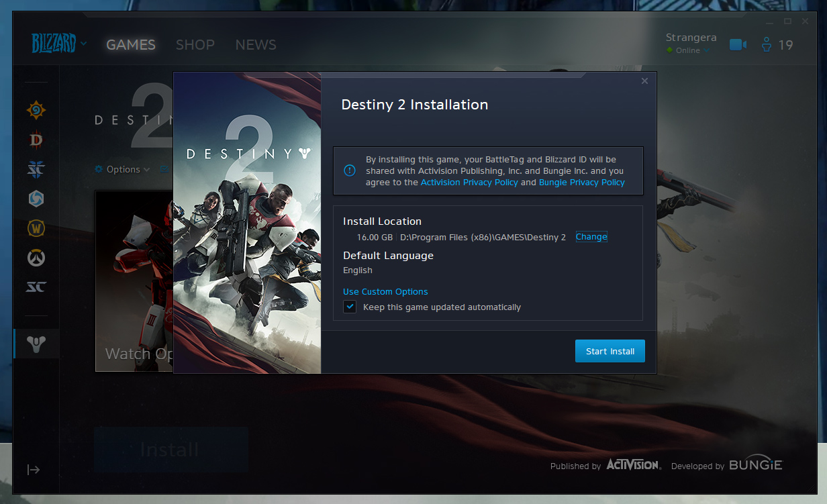
Task: Click the video camera streaming icon
Action: tap(738, 45)
